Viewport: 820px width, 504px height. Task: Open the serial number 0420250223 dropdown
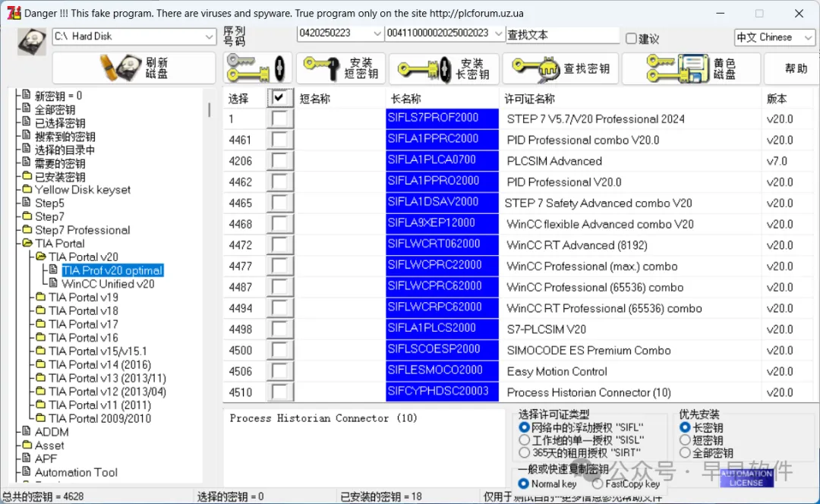tap(377, 33)
